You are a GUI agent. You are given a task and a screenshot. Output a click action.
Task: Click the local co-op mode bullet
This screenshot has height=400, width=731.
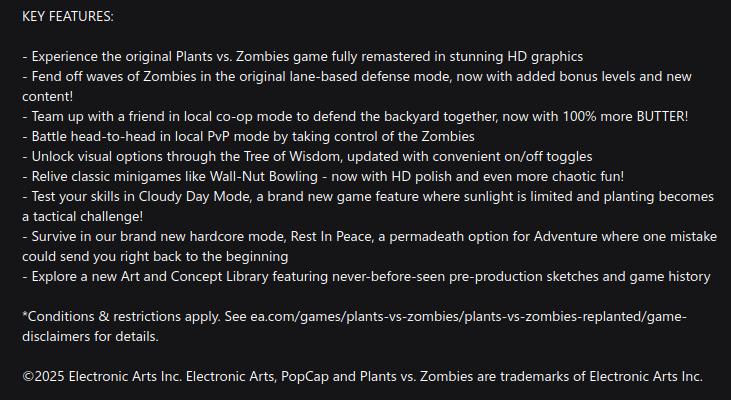point(355,117)
